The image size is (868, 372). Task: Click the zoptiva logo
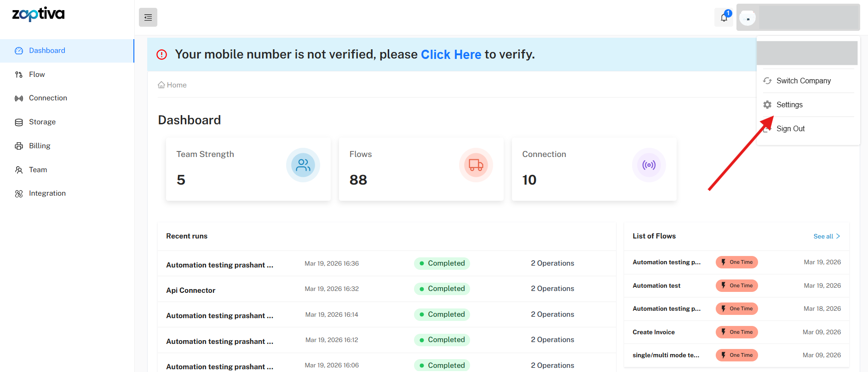point(38,14)
